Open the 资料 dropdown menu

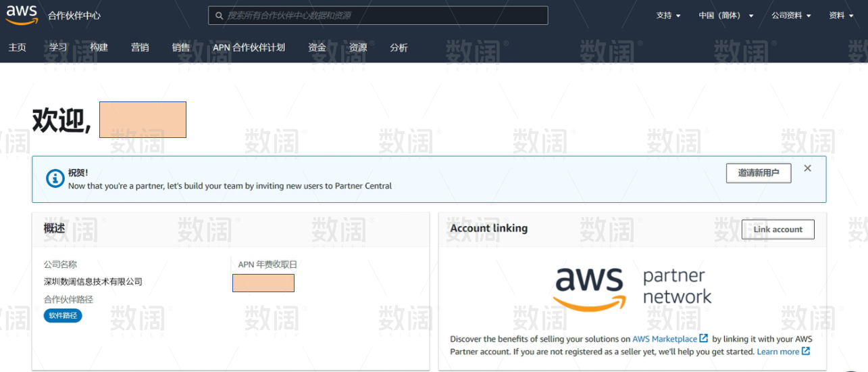pyautogui.click(x=841, y=16)
